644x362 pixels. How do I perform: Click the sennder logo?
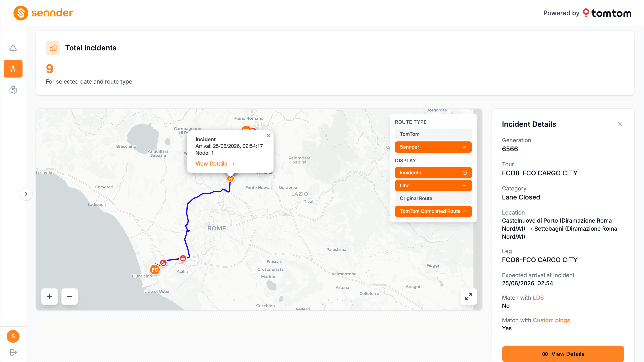[x=43, y=13]
